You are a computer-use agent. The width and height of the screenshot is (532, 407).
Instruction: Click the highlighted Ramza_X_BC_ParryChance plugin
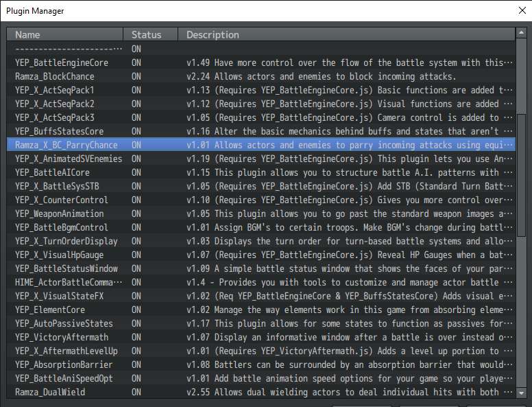[x=261, y=145]
